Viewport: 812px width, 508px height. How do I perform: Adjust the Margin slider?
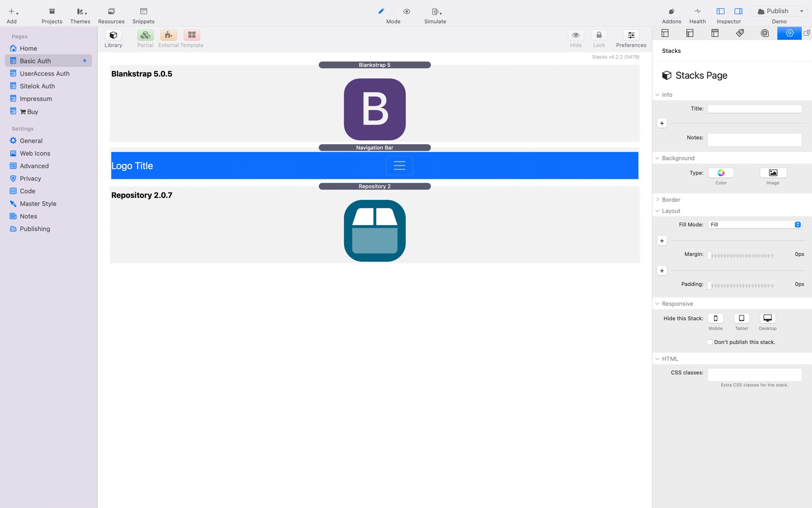pyautogui.click(x=741, y=255)
